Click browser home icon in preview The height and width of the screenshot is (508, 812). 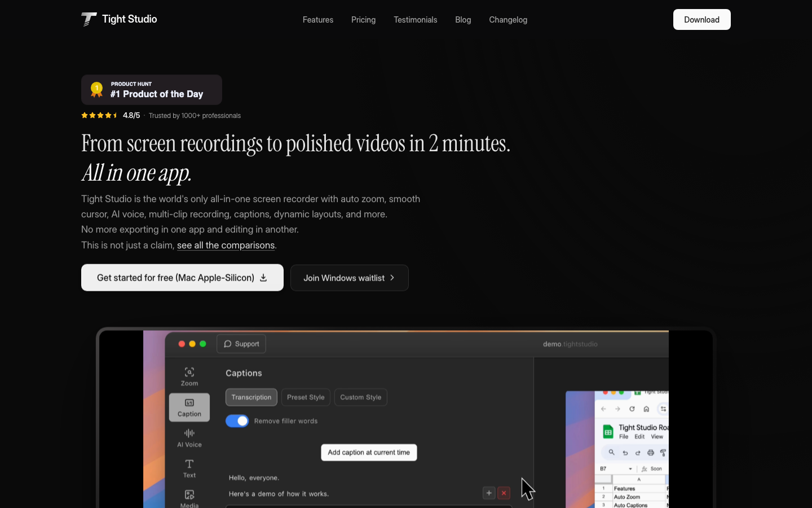click(646, 409)
